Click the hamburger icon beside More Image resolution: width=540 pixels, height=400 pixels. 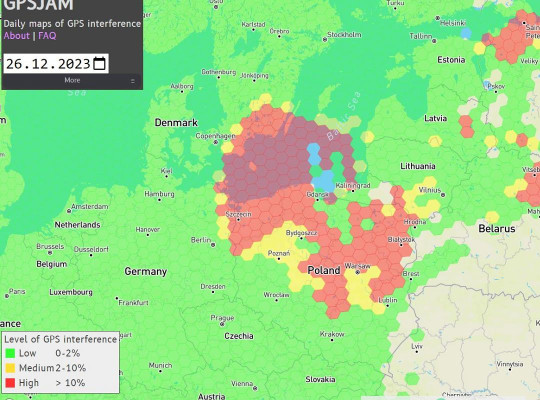coord(133,81)
